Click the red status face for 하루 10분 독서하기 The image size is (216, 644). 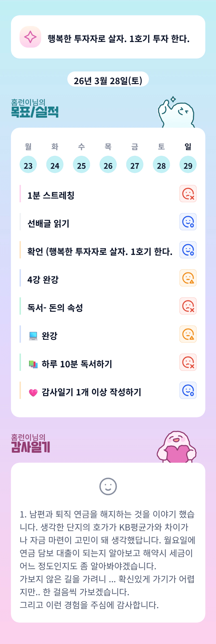click(x=188, y=362)
